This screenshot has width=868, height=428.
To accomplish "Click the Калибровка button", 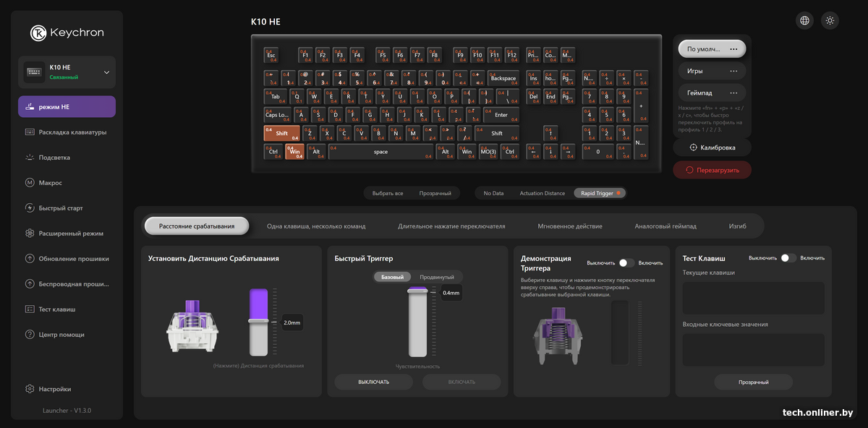I will click(712, 147).
